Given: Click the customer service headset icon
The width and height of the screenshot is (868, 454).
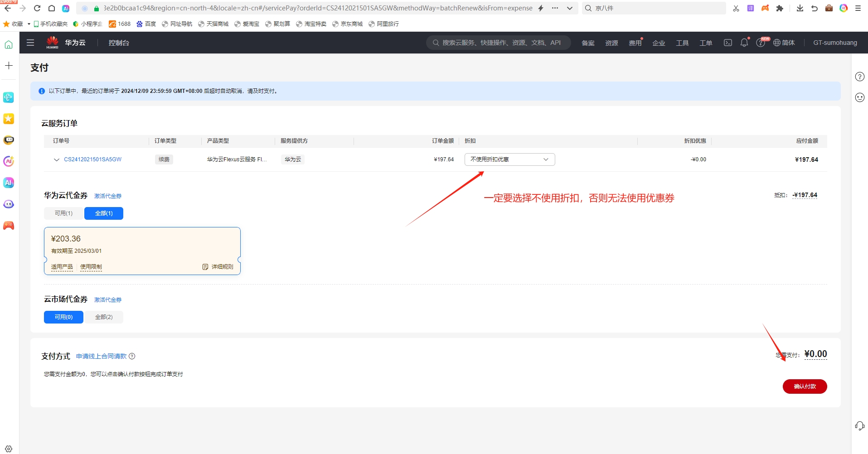Looking at the screenshot, I should (x=859, y=426).
